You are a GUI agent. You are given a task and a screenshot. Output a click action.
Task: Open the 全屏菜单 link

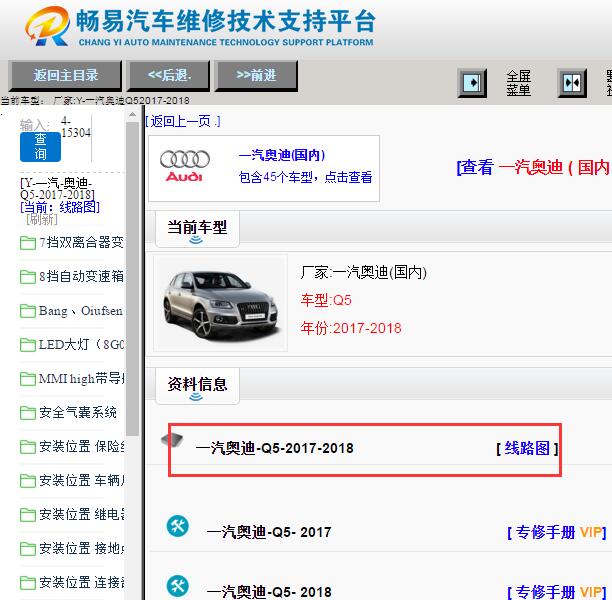point(518,83)
